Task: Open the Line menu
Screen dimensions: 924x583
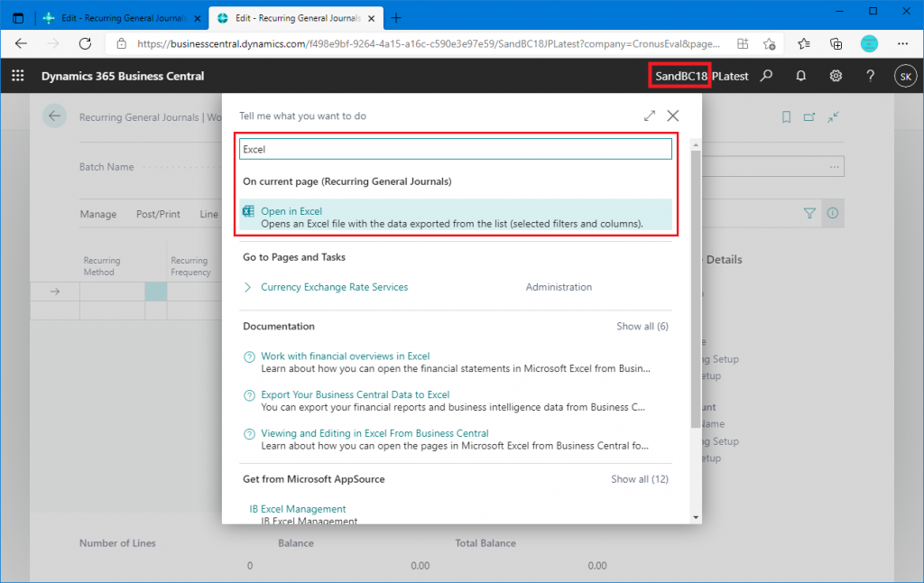Action: [208, 214]
